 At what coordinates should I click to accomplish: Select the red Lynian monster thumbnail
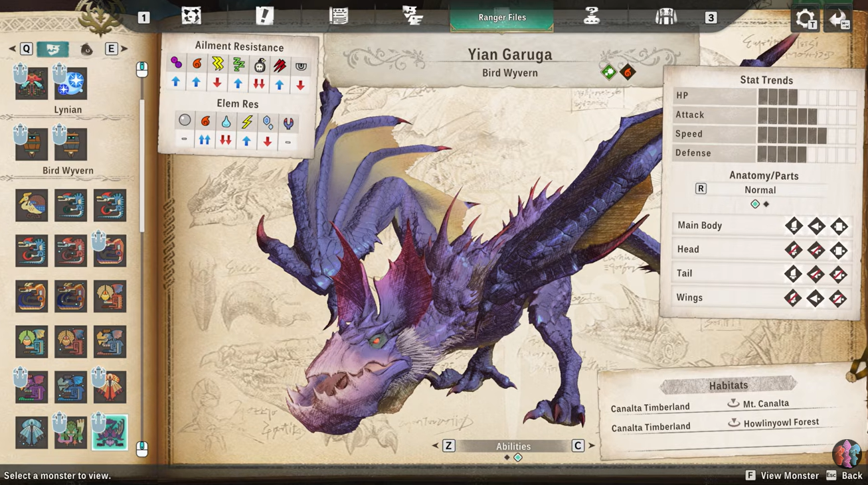coord(31,83)
